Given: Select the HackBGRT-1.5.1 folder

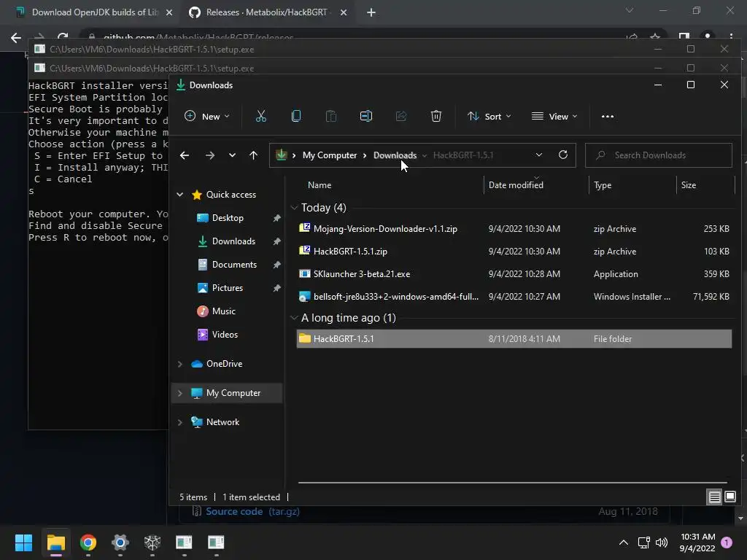Looking at the screenshot, I should tap(514, 338).
